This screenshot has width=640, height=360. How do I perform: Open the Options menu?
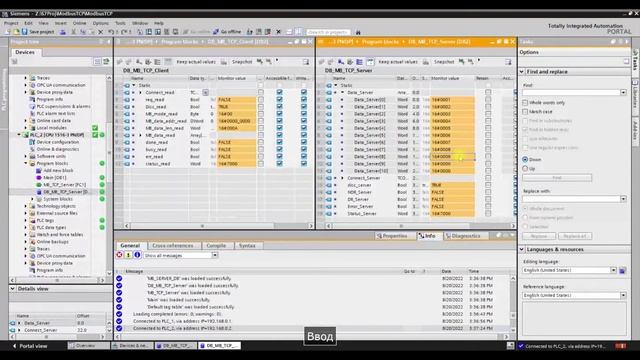click(100, 23)
